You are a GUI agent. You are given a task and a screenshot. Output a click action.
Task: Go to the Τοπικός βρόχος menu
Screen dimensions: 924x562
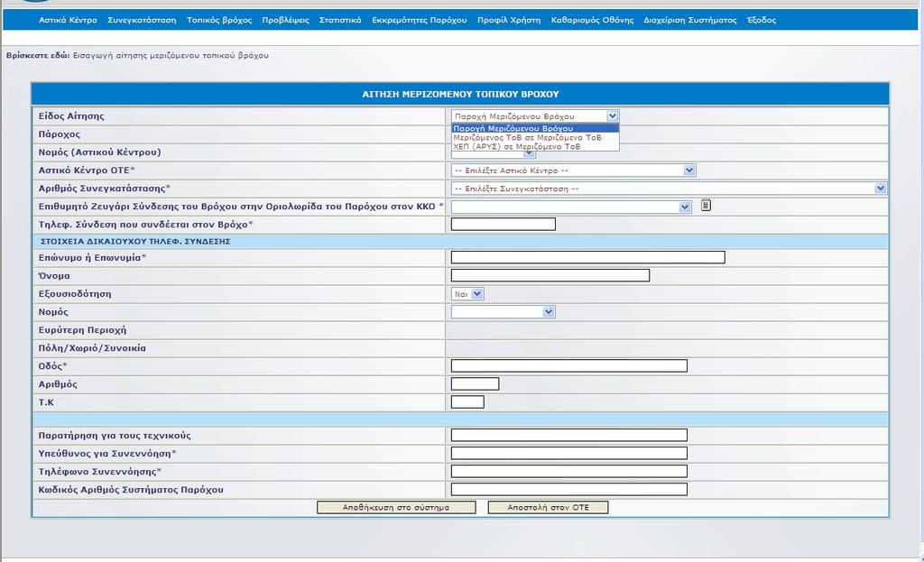click(219, 20)
